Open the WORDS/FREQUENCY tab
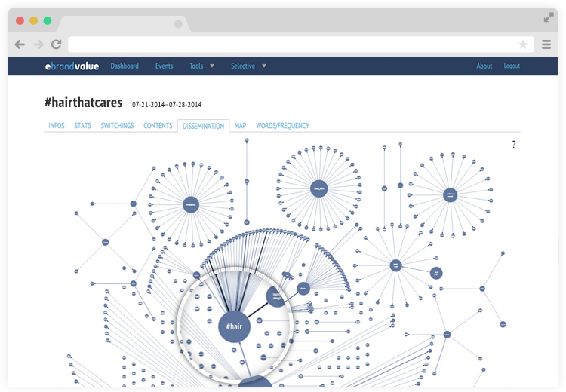The width and height of the screenshot is (566, 392). [283, 125]
